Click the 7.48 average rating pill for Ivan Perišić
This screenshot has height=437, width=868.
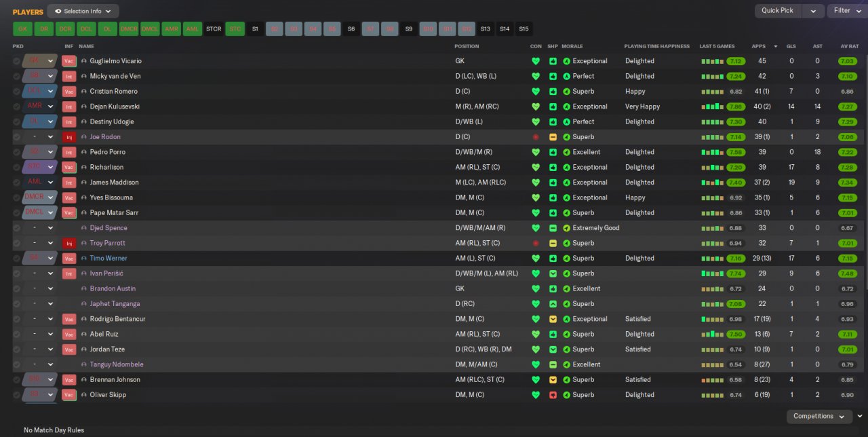(847, 273)
